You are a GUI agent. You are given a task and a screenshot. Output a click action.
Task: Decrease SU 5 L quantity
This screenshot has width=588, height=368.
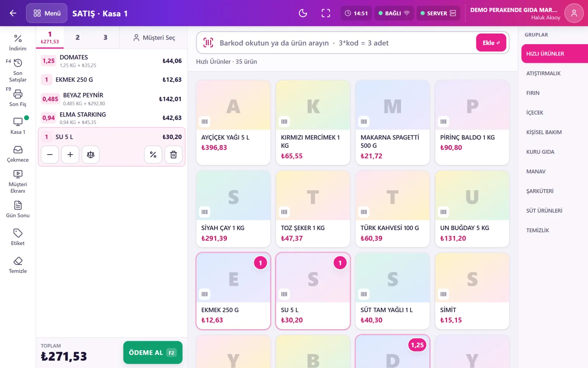point(50,155)
